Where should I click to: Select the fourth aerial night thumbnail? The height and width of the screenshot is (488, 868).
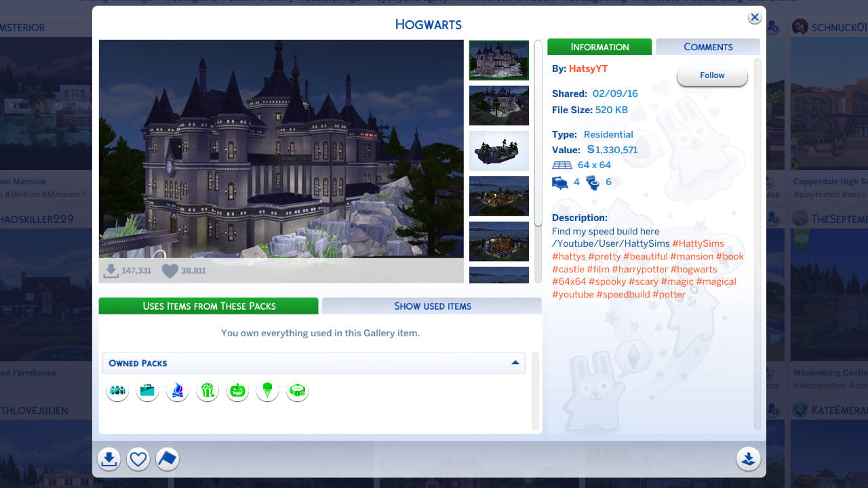[x=498, y=196]
